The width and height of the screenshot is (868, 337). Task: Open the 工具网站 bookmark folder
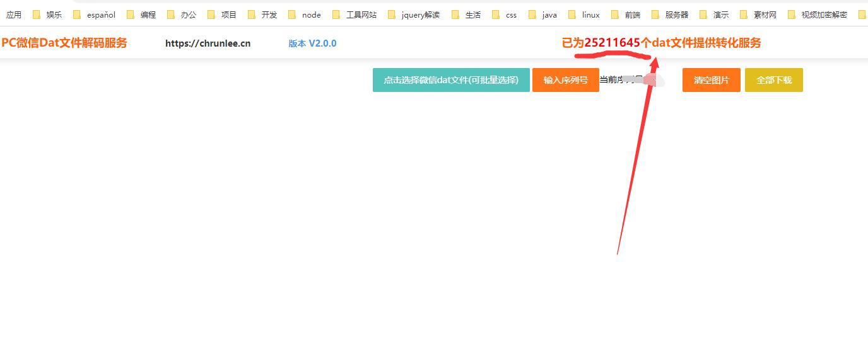coord(355,14)
